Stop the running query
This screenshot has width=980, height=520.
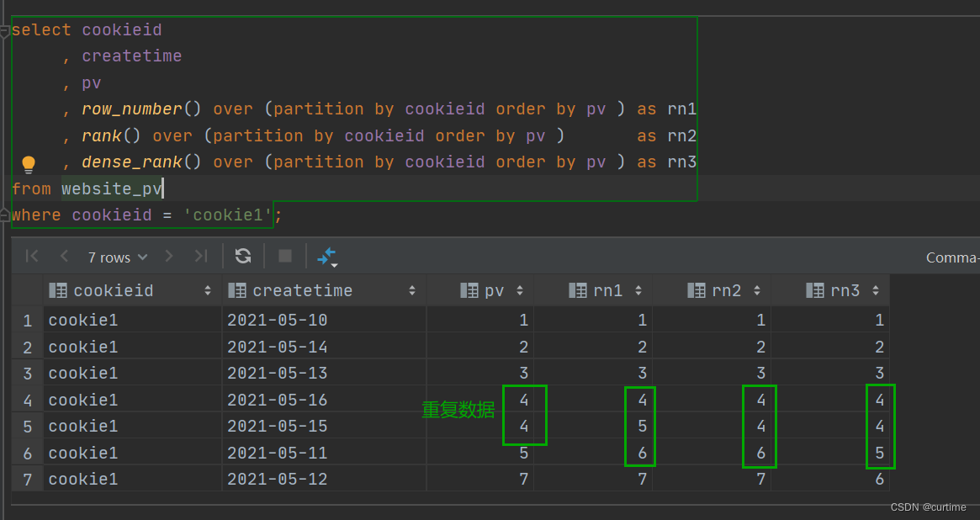[285, 256]
